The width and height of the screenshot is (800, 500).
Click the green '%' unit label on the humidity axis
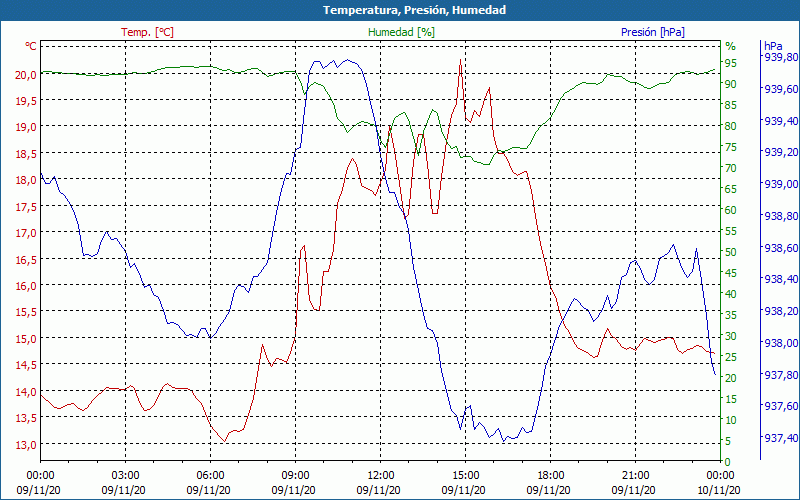click(x=731, y=46)
